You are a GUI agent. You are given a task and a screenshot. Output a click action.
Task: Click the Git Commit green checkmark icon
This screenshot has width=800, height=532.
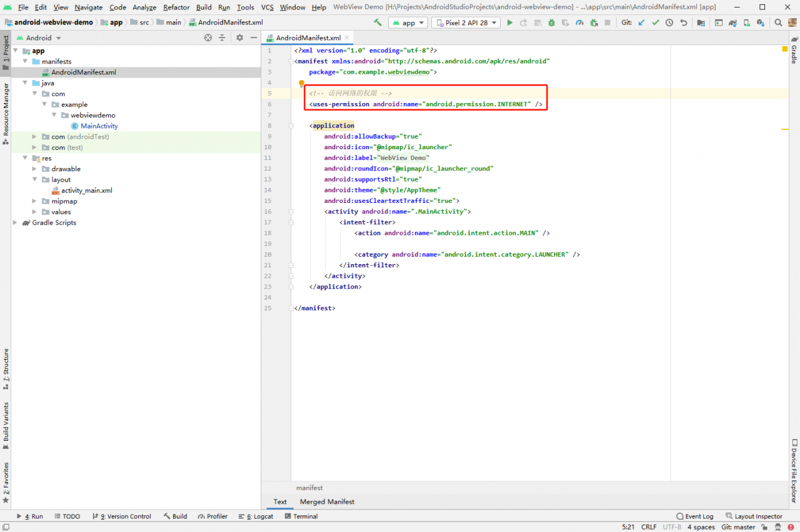656,22
